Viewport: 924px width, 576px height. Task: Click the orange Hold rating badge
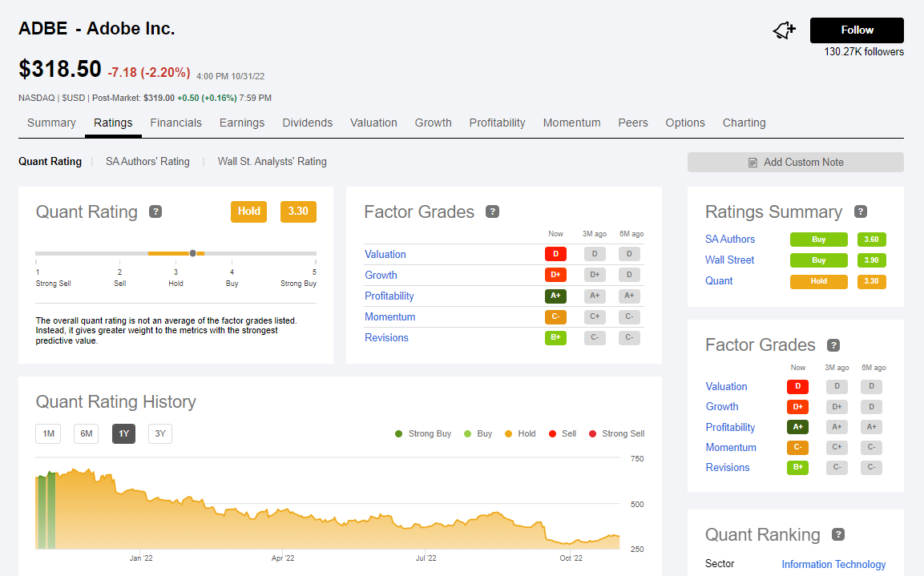click(x=248, y=211)
